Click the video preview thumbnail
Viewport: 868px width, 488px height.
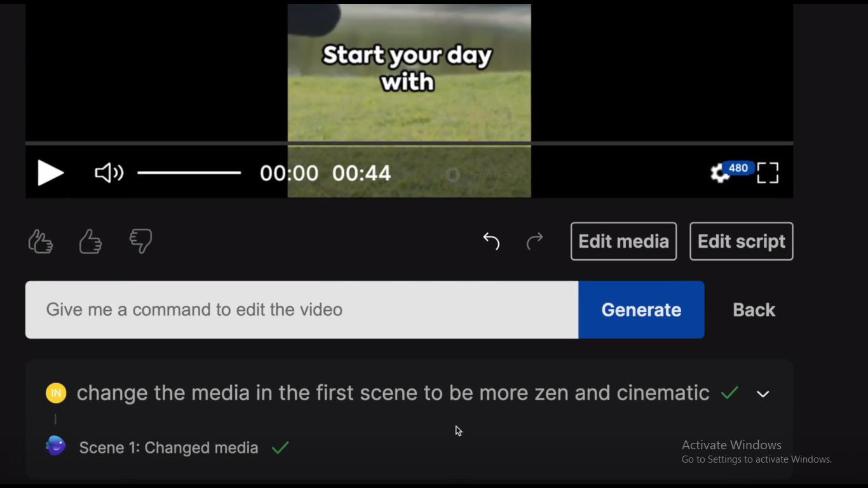[x=409, y=76]
